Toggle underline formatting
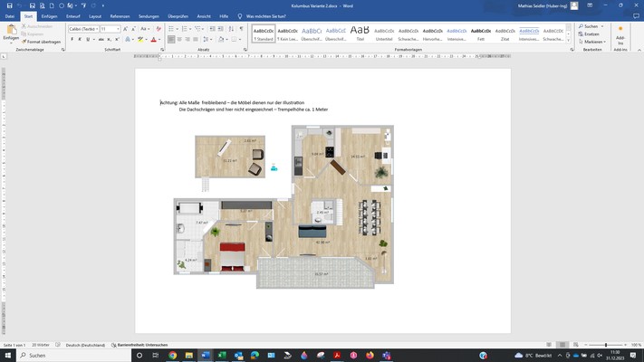644x362 pixels. pyautogui.click(x=87, y=41)
